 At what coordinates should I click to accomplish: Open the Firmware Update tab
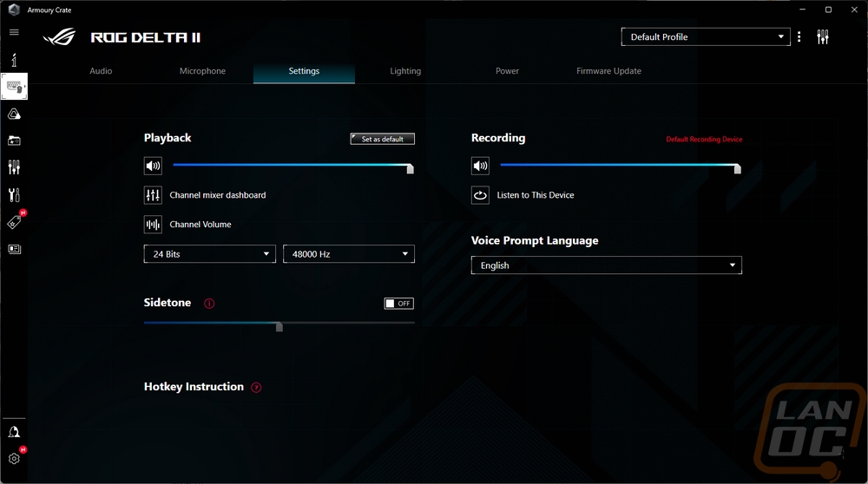pos(609,71)
